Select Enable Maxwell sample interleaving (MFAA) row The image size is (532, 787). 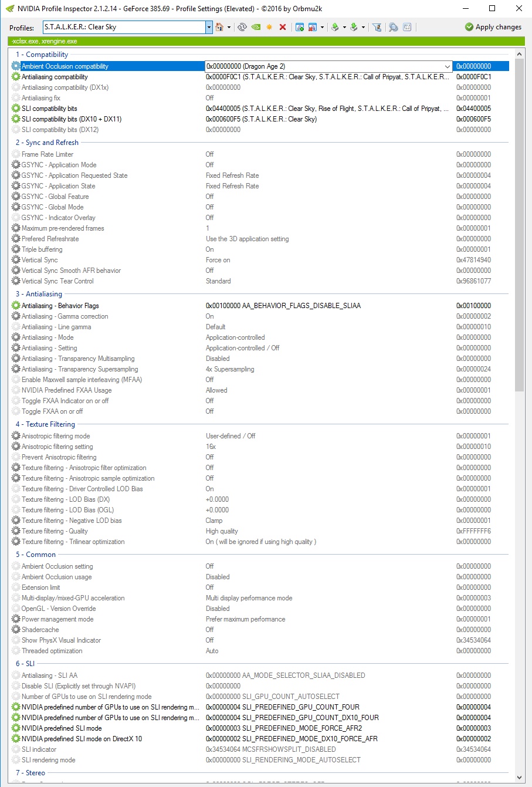pyautogui.click(x=259, y=380)
